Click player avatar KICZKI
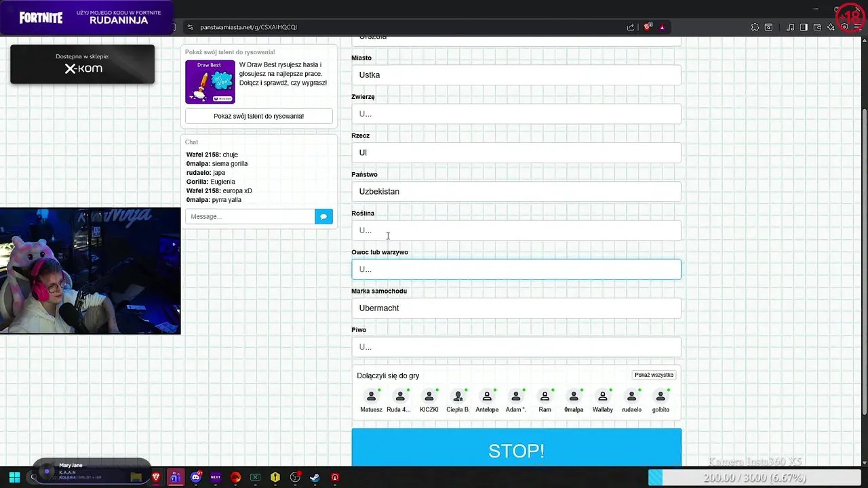The height and width of the screenshot is (488, 868). point(429,396)
